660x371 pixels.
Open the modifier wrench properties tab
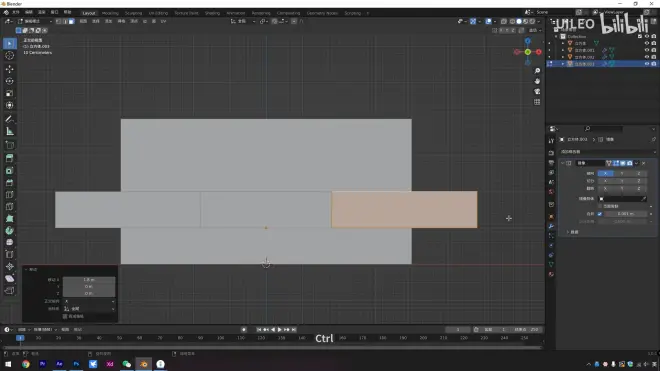point(551,226)
